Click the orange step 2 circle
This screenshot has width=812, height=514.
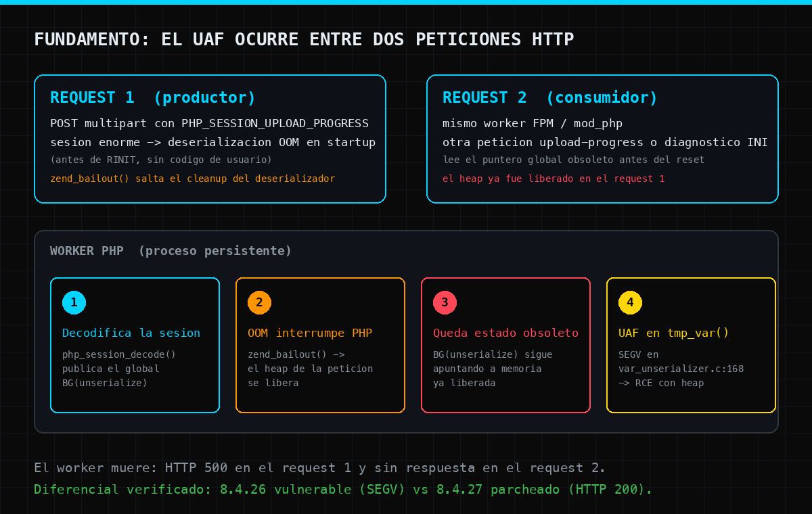(x=259, y=302)
